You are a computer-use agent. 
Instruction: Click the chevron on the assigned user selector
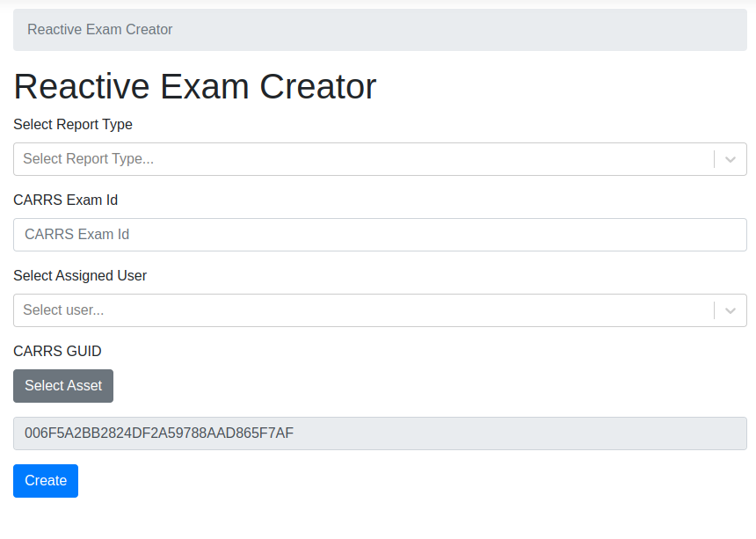[730, 310]
